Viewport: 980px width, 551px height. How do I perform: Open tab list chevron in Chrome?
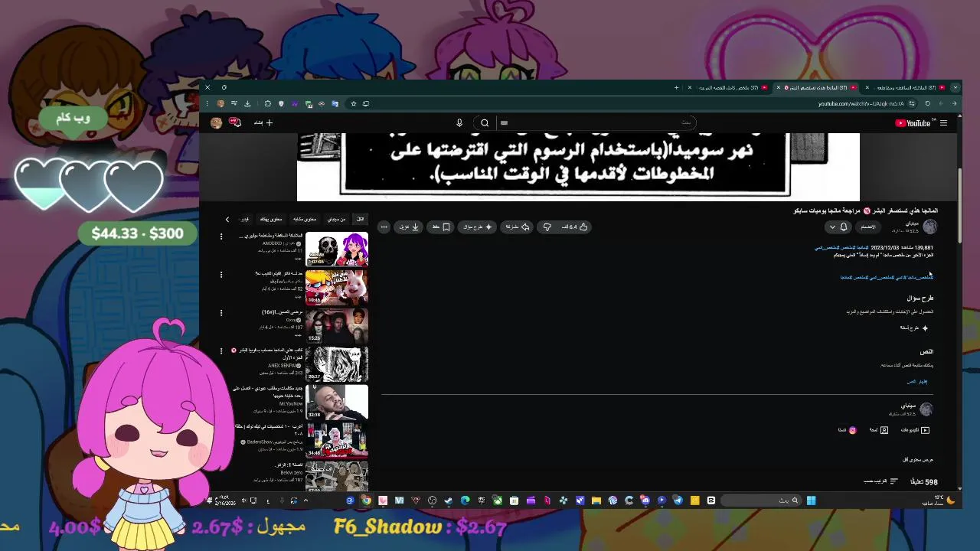coord(955,87)
